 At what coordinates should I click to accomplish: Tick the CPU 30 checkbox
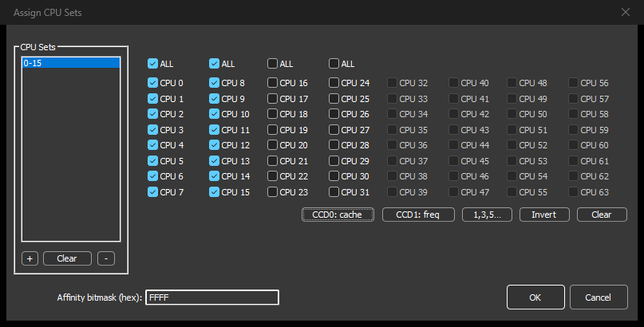point(334,176)
